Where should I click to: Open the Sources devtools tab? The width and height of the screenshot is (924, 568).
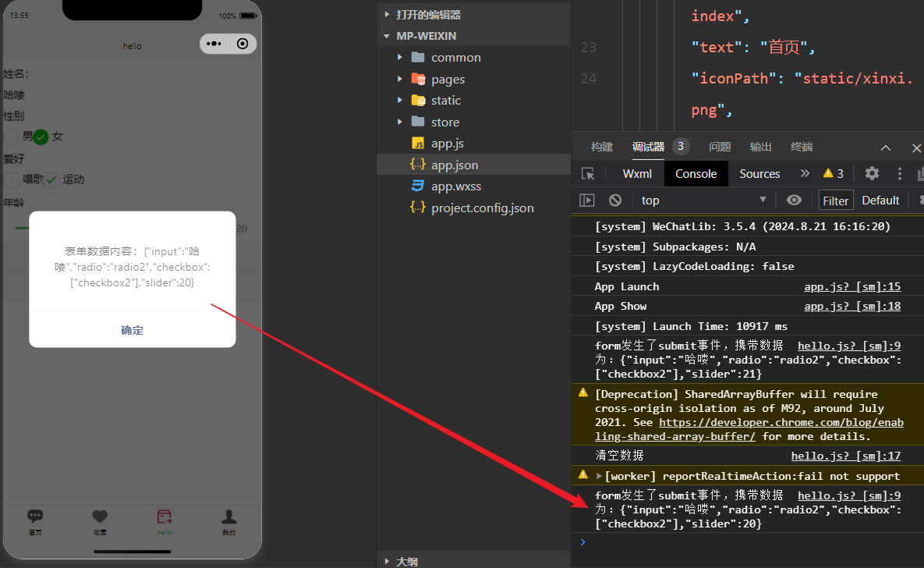click(759, 174)
